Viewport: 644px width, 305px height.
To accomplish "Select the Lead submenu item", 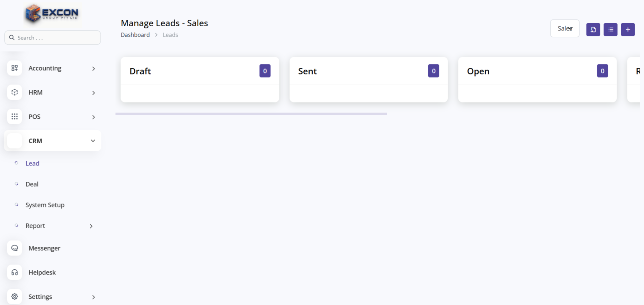I will [32, 163].
